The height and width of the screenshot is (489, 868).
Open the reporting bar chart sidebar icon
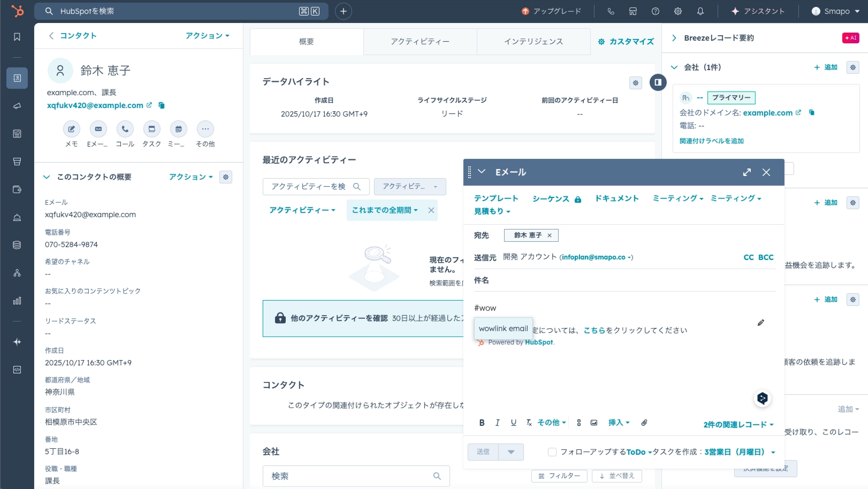[17, 301]
